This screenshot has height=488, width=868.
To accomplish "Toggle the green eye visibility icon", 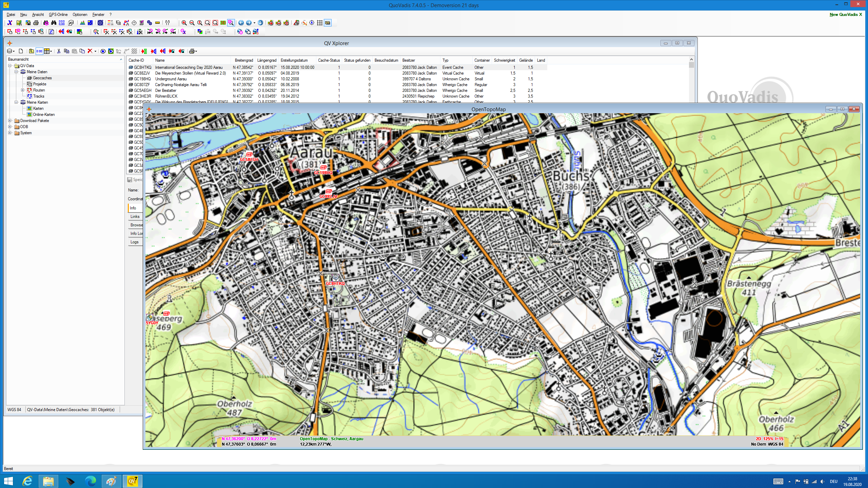I will click(111, 51).
